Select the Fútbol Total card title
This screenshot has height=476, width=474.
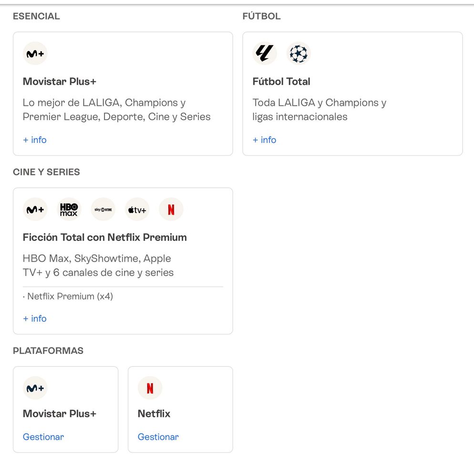[x=281, y=81]
